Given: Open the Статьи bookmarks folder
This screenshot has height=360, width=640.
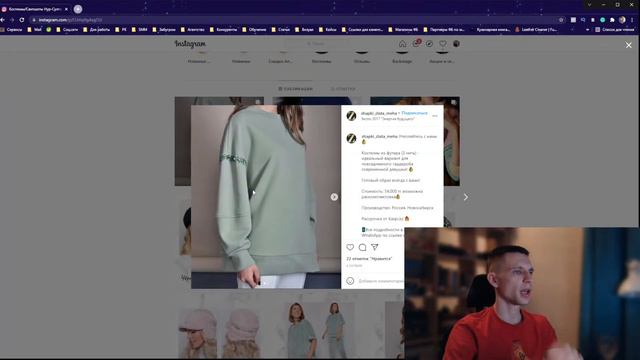Looking at the screenshot, I should click(281, 29).
